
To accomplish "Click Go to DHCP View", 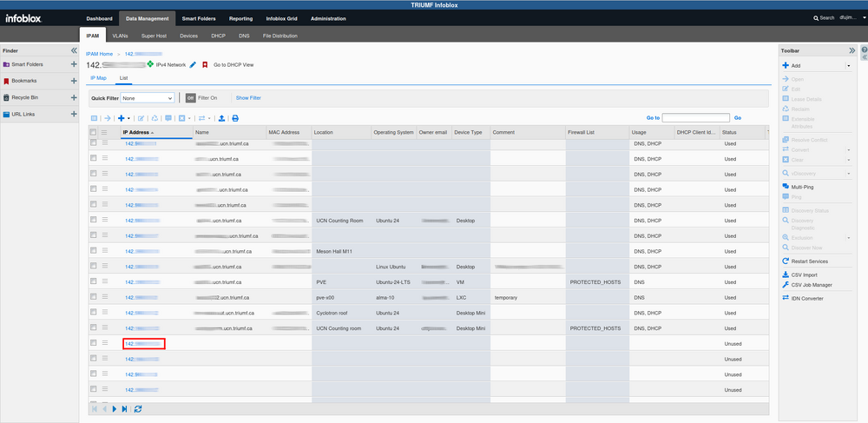I will (233, 65).
